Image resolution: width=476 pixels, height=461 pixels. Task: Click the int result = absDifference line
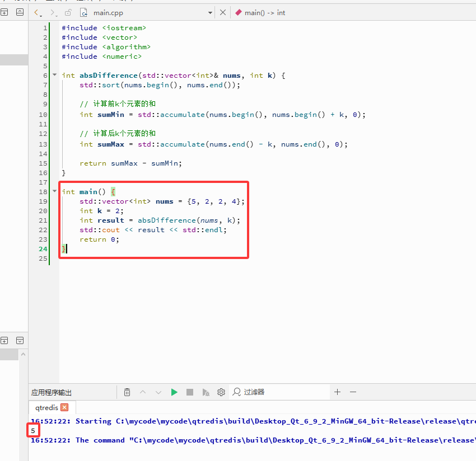[x=160, y=220]
